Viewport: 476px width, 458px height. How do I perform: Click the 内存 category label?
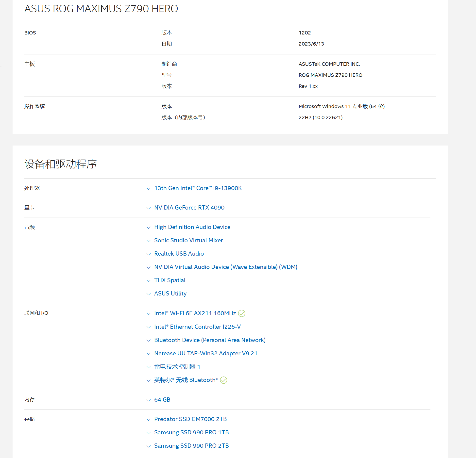(30, 399)
